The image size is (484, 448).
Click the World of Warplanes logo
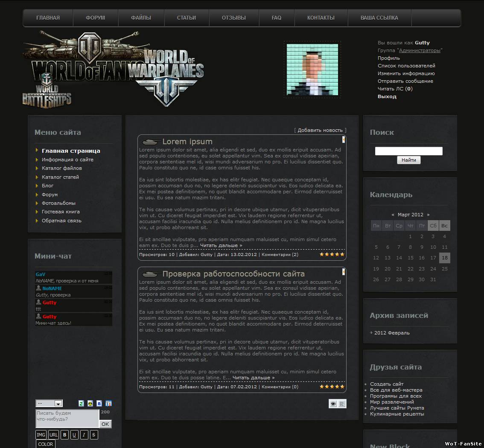coord(167,77)
